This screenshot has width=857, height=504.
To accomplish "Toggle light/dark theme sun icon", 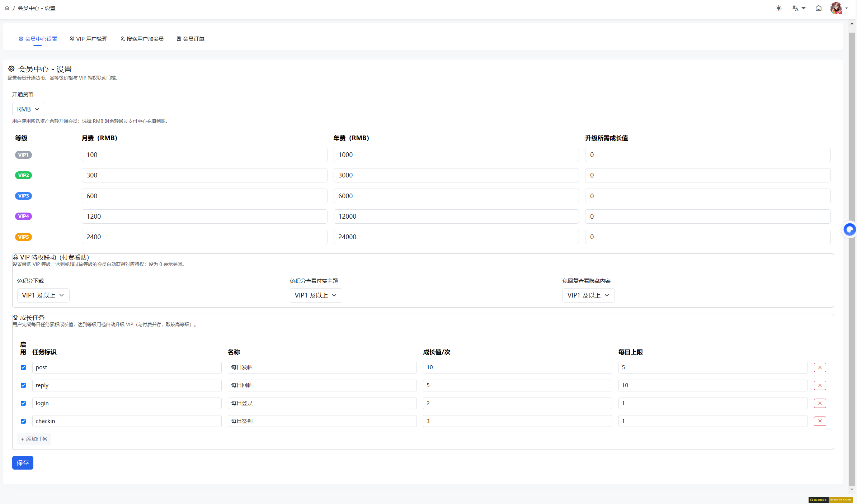I will [778, 8].
